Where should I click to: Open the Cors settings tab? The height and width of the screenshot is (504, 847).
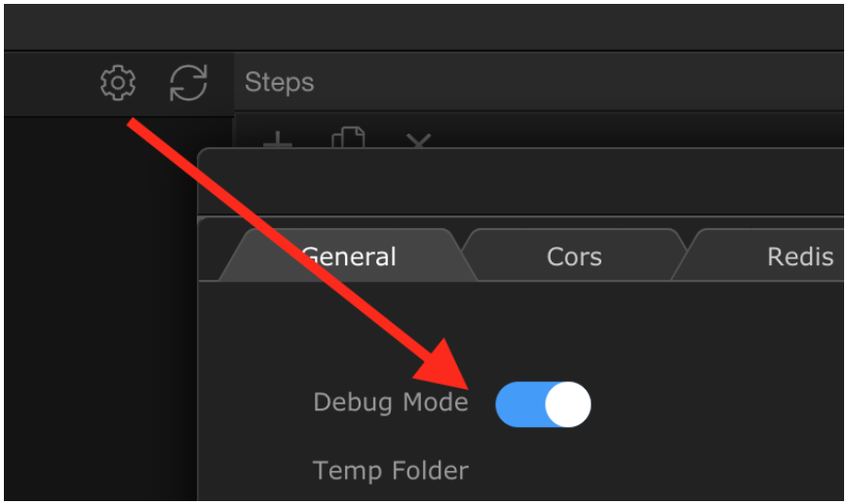pos(574,256)
